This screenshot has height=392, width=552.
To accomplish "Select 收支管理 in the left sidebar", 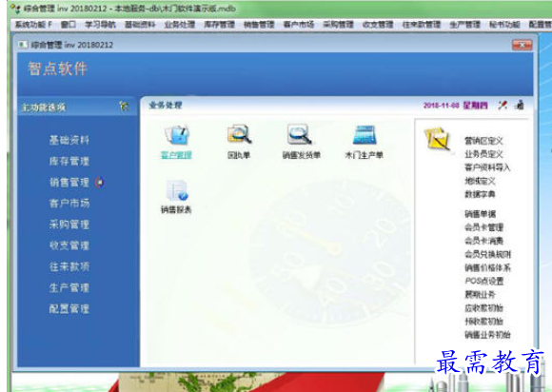I will [x=69, y=245].
